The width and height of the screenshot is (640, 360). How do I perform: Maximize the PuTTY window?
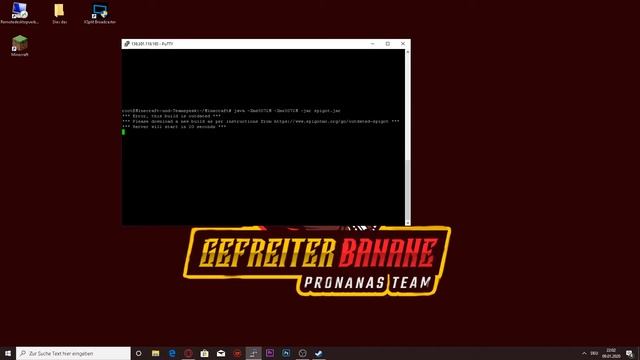pyautogui.click(x=388, y=44)
